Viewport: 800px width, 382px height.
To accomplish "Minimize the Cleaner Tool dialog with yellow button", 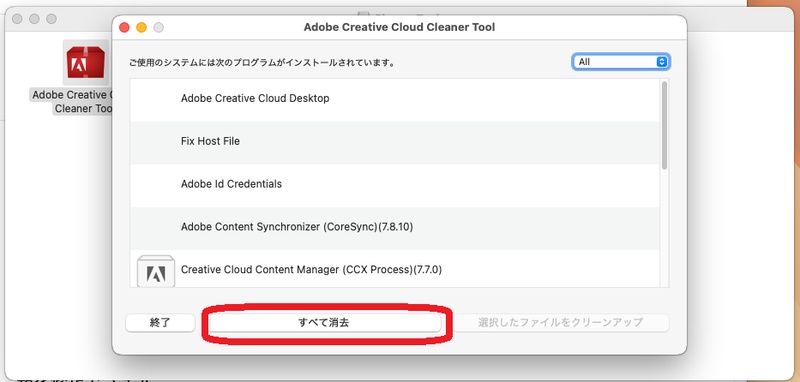I will [141, 27].
